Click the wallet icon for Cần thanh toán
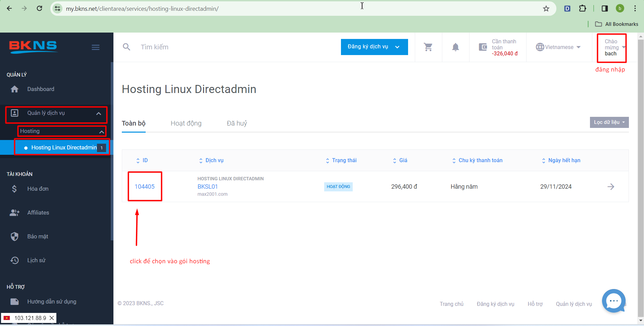Viewport: 644px width, 326px height. (x=483, y=47)
